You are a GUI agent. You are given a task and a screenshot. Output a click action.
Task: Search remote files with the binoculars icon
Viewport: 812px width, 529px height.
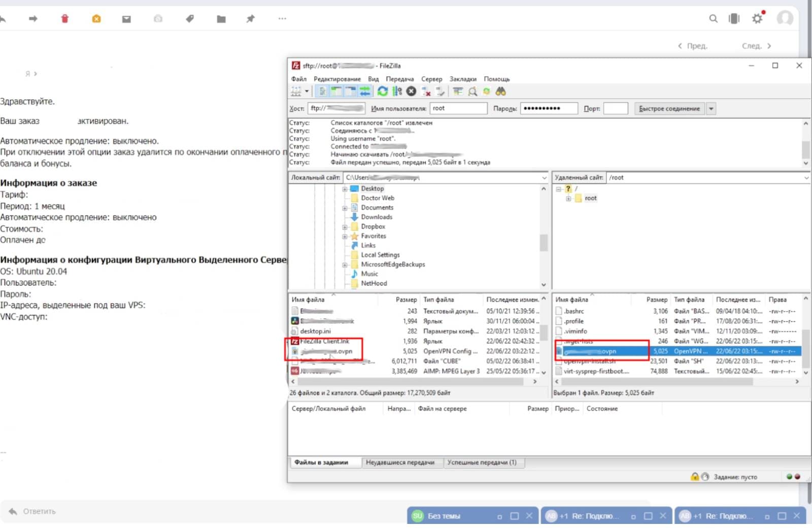(x=501, y=91)
